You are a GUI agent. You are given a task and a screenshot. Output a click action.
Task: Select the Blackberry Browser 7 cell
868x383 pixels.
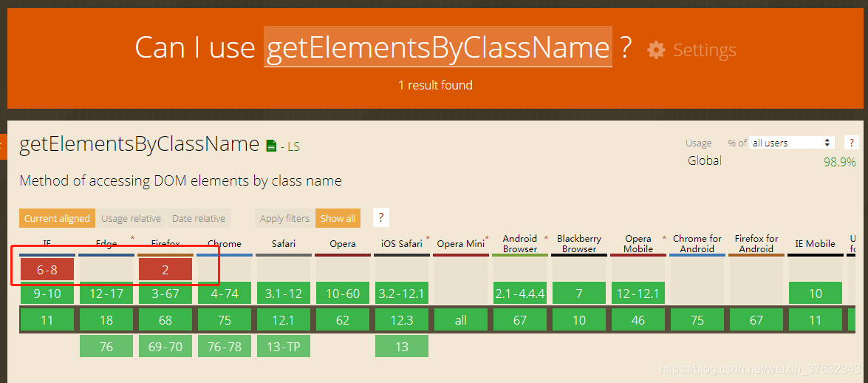(x=579, y=294)
